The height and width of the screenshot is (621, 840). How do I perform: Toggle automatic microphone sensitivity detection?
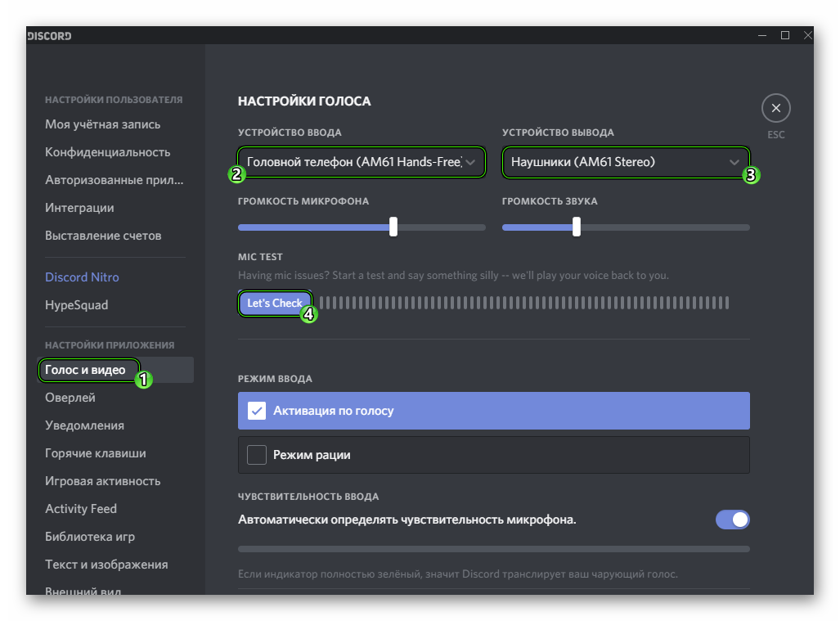(732, 520)
